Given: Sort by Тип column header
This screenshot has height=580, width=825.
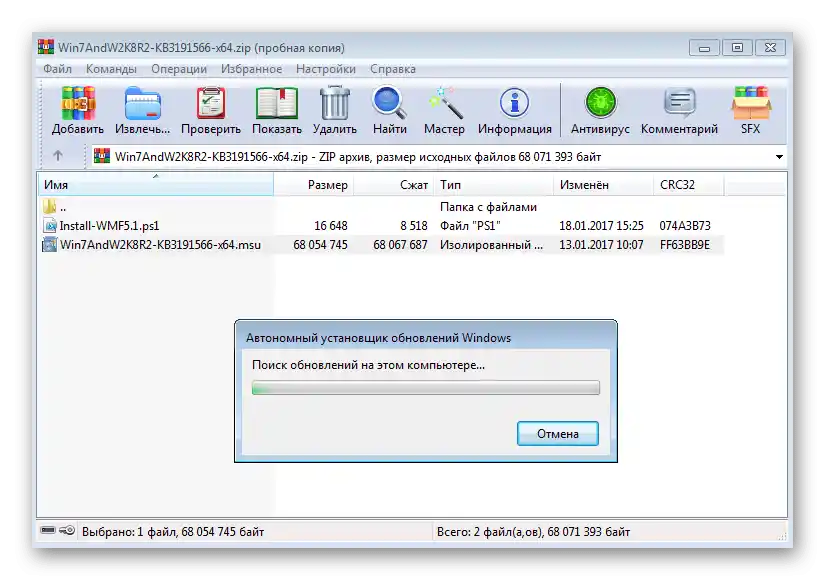Looking at the screenshot, I should click(x=494, y=185).
